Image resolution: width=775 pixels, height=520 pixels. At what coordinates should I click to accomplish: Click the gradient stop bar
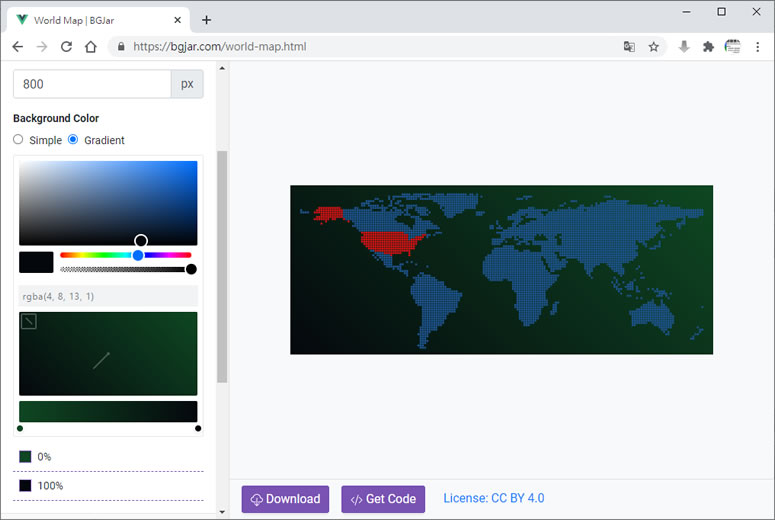(x=108, y=411)
